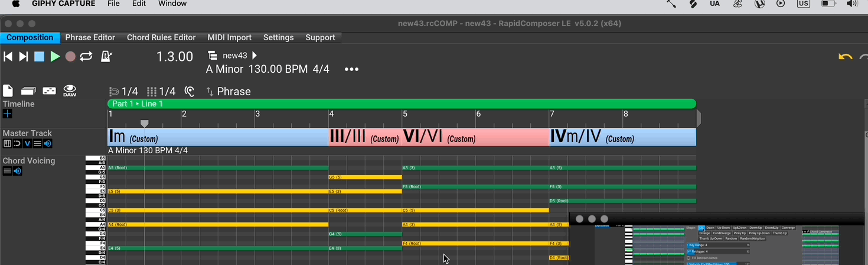Screen dimensions: 868x265
Task: Click the 1.3.00 position display
Action: [x=175, y=57]
